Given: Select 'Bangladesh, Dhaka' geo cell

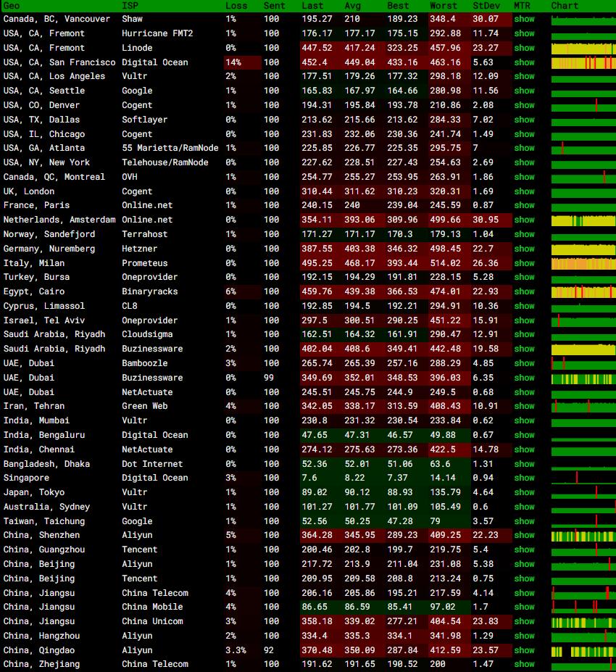Looking at the screenshot, I should pyautogui.click(x=46, y=464).
